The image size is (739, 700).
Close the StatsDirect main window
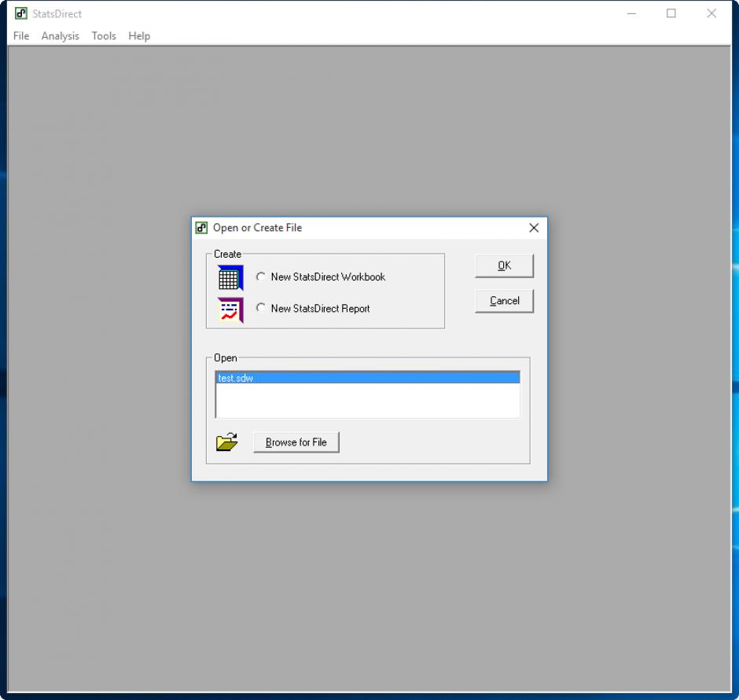(711, 13)
